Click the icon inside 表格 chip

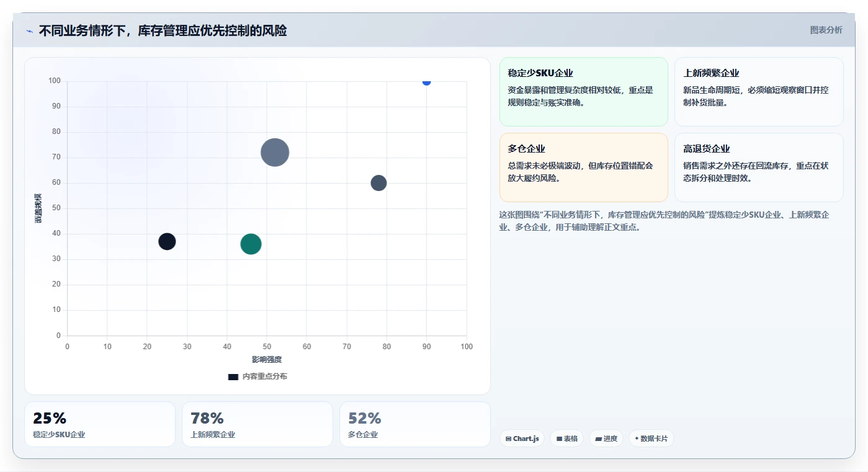559,439
